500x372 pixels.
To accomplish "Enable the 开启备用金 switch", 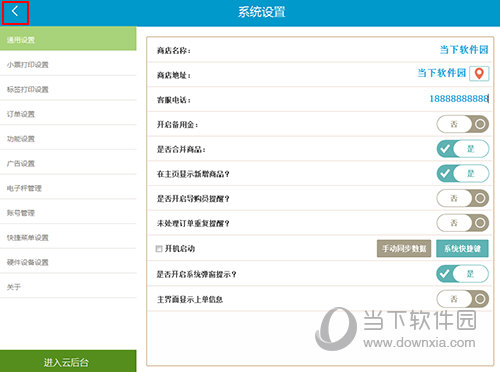I will 463,124.
